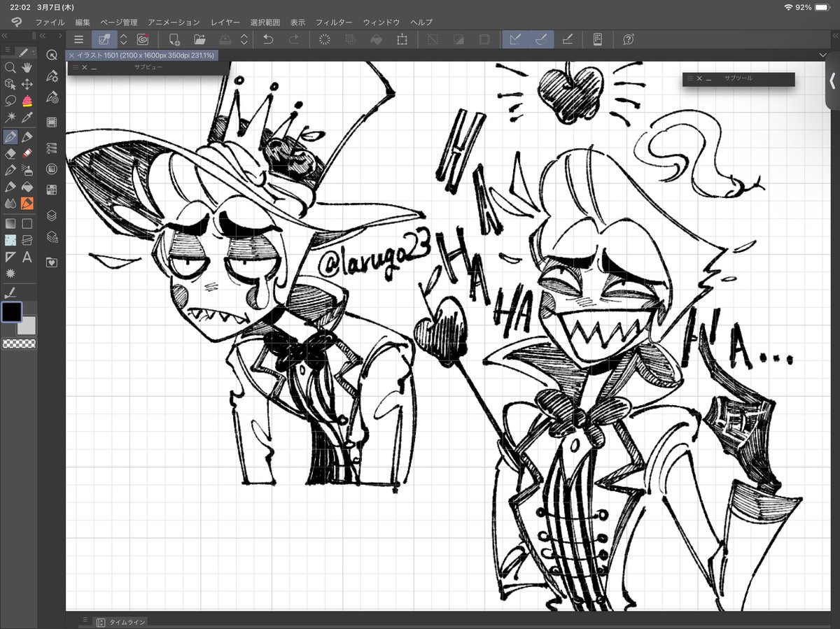Image resolution: width=840 pixels, height=629 pixels.
Task: Close the サブビュー sub view panel
Action: click(84, 67)
